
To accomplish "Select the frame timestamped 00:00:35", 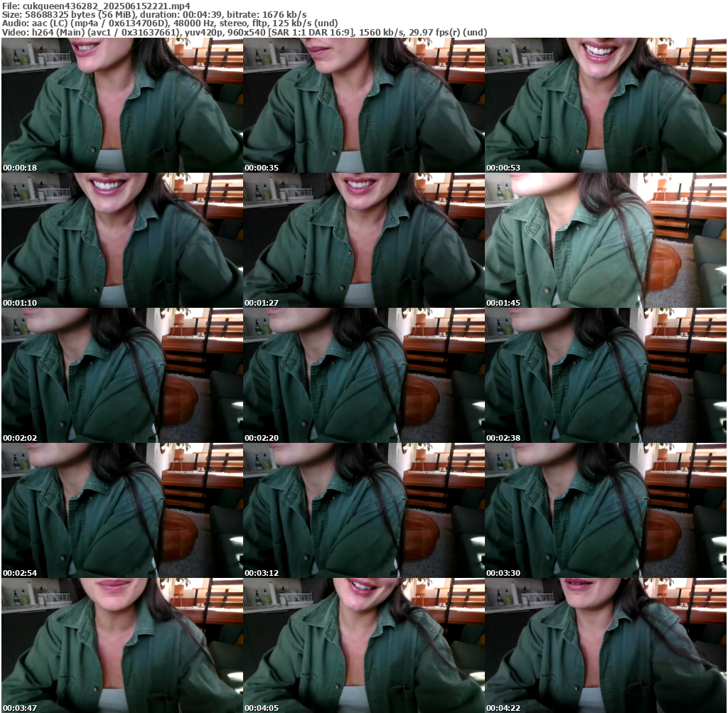I will click(x=363, y=105).
